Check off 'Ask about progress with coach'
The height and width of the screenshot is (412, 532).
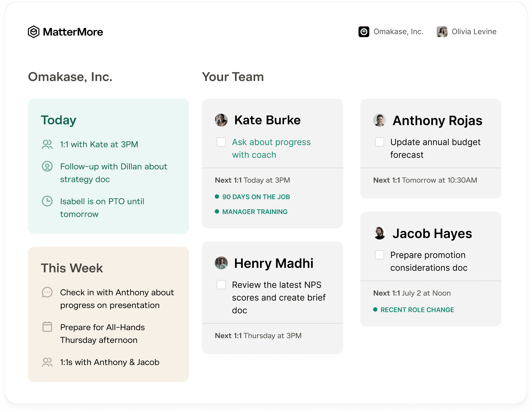point(221,142)
